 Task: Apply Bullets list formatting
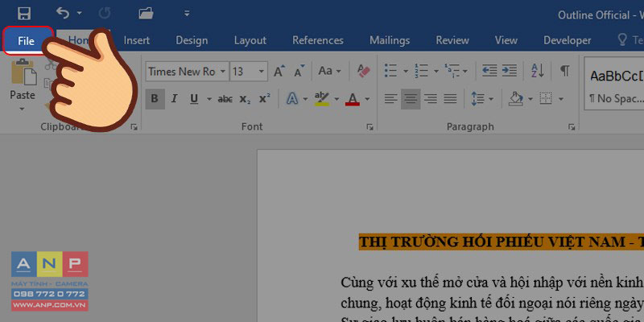391,71
